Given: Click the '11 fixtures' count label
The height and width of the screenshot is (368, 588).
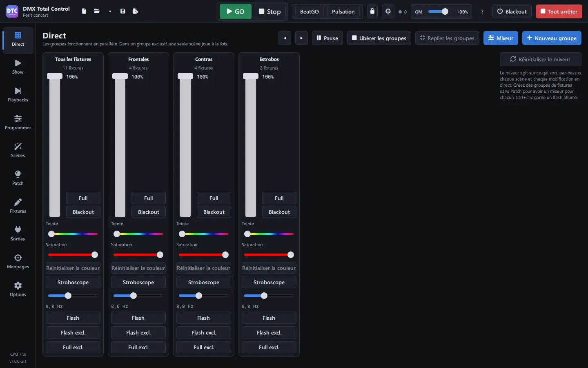Looking at the screenshot, I should 73,68.
